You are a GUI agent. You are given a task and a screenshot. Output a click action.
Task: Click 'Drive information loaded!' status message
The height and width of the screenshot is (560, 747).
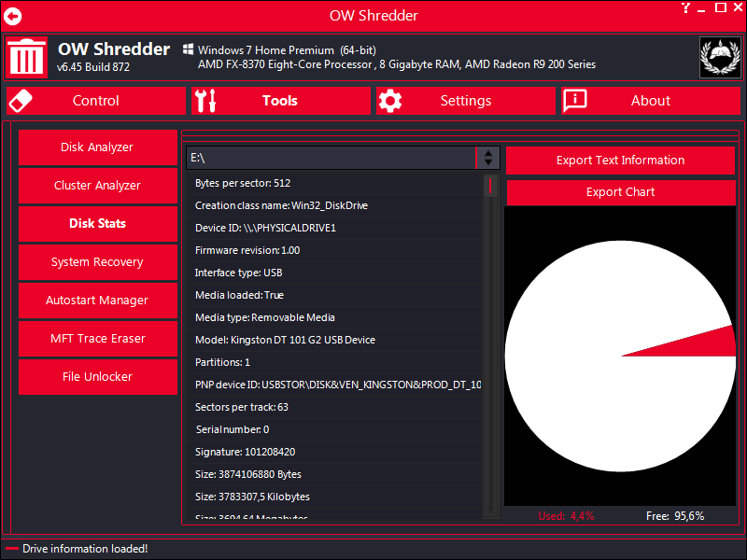(x=85, y=549)
